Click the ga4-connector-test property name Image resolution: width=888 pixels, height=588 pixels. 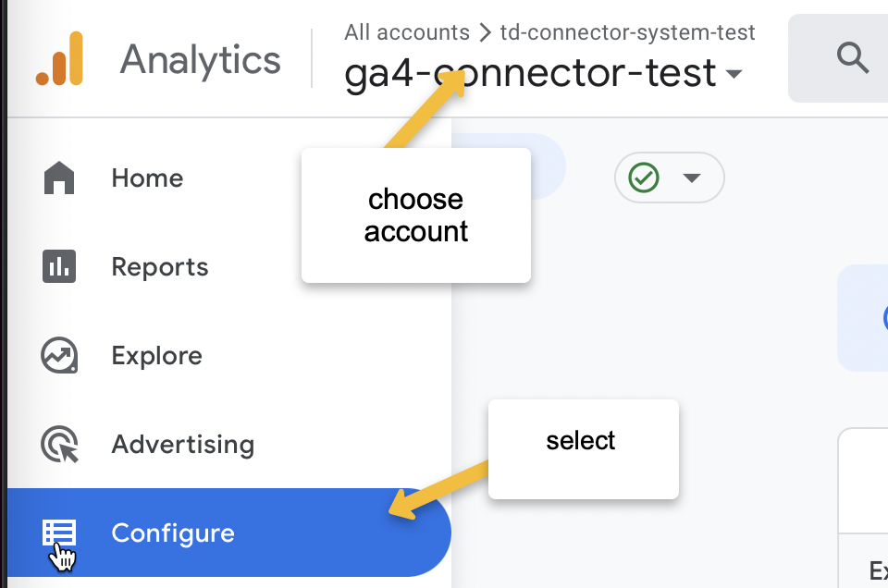point(529,74)
